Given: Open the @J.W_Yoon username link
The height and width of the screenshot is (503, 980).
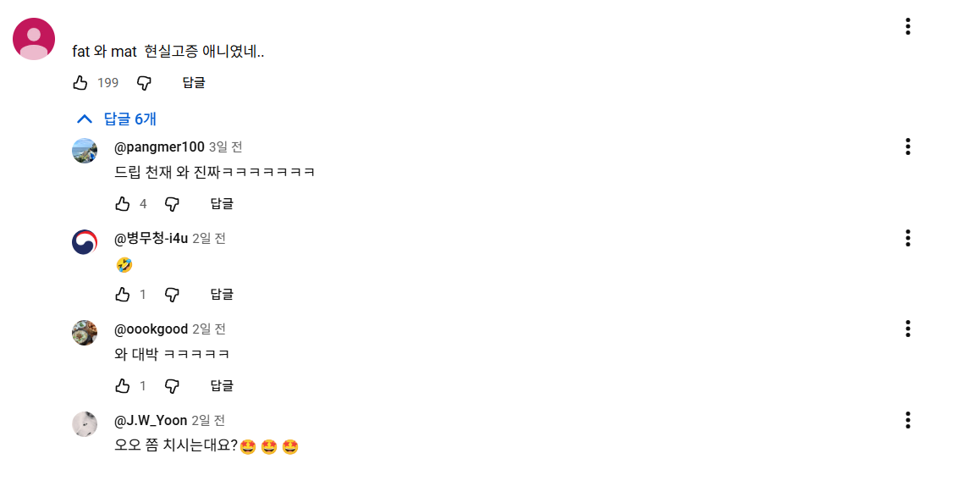Looking at the screenshot, I should [151, 420].
